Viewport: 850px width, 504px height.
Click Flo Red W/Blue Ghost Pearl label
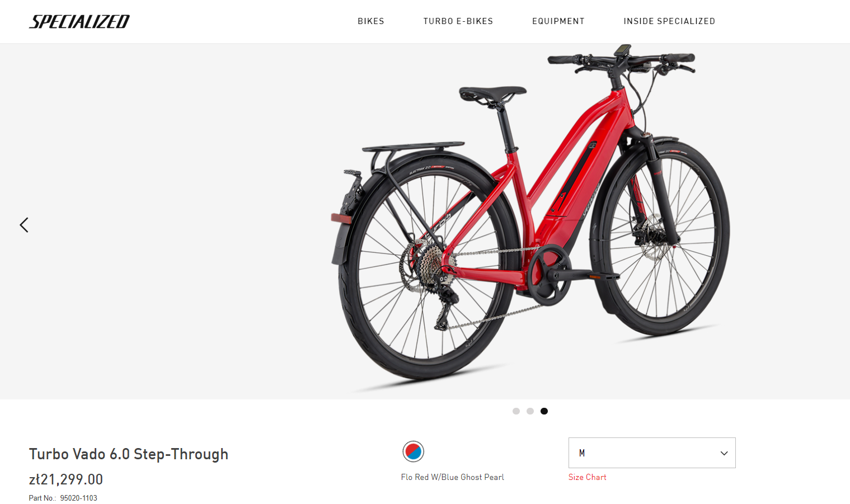pyautogui.click(x=452, y=477)
